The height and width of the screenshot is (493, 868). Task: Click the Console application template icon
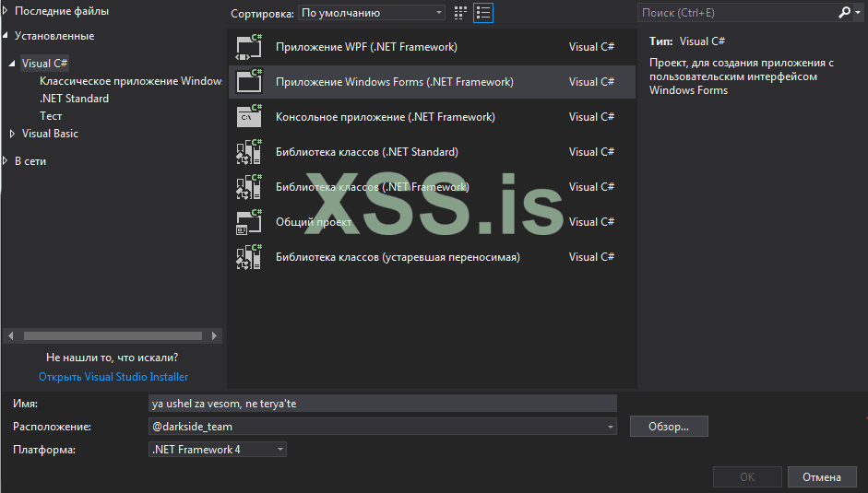coord(249,117)
